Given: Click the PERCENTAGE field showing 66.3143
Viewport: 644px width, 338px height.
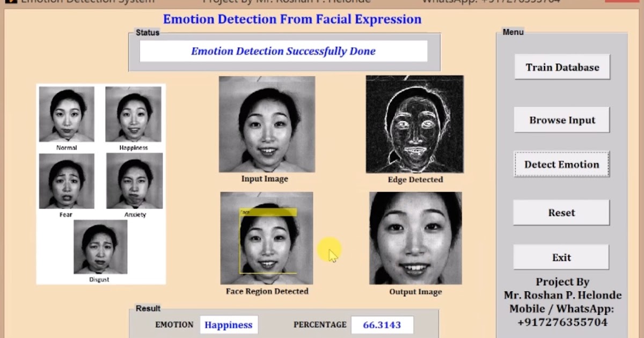Looking at the screenshot, I should (x=382, y=325).
